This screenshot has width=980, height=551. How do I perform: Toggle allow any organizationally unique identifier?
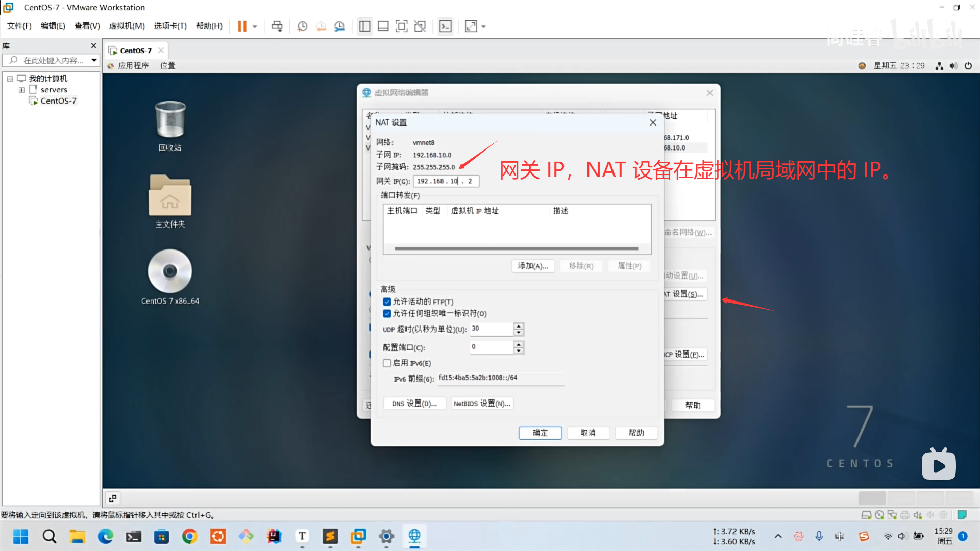tap(387, 313)
